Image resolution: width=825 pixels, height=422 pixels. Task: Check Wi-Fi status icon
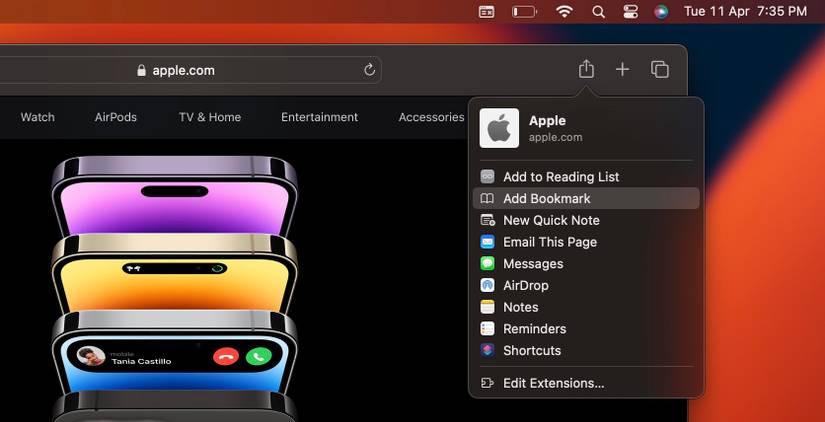[x=565, y=12]
